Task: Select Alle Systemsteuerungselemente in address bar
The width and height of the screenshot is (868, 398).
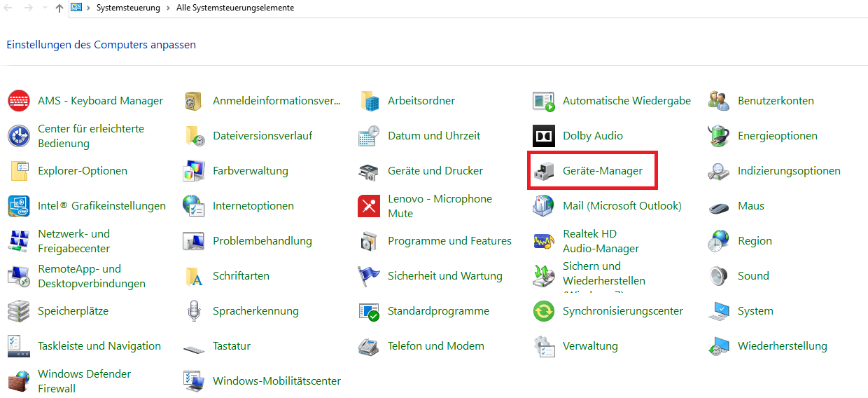Action: pos(235,8)
